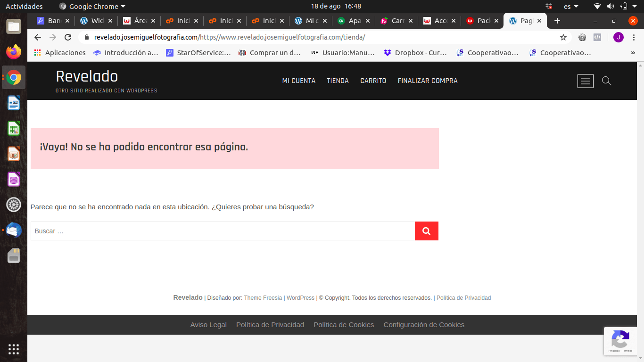Open Configuración de Cookies in footer bar
This screenshot has height=362, width=644.
424,325
